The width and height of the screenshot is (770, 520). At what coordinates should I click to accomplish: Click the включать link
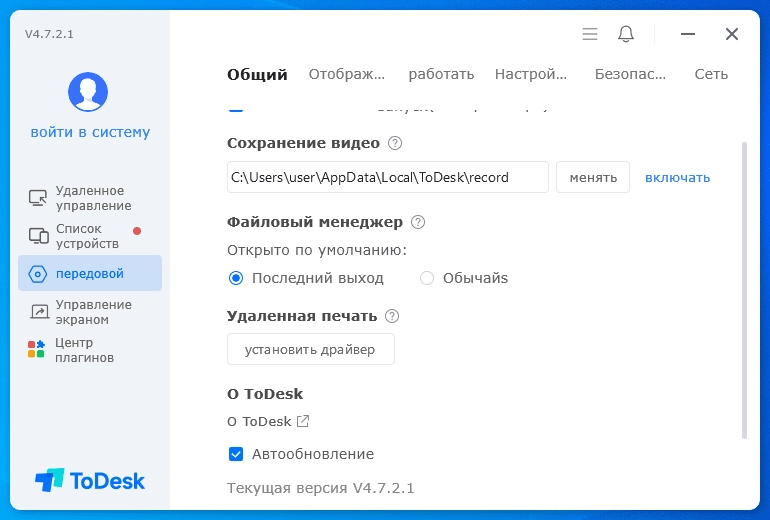[677, 177]
